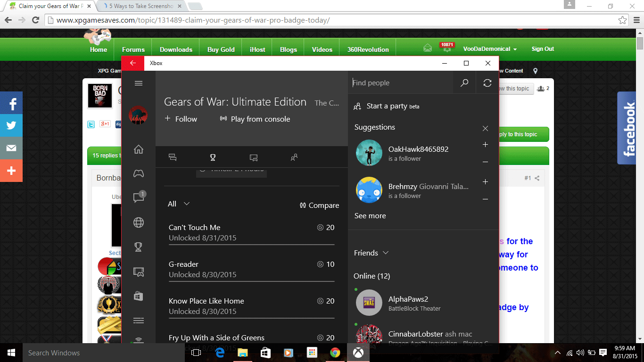Select Downloads in site navigation
Image resolution: width=644 pixels, height=362 pixels.
(x=176, y=49)
